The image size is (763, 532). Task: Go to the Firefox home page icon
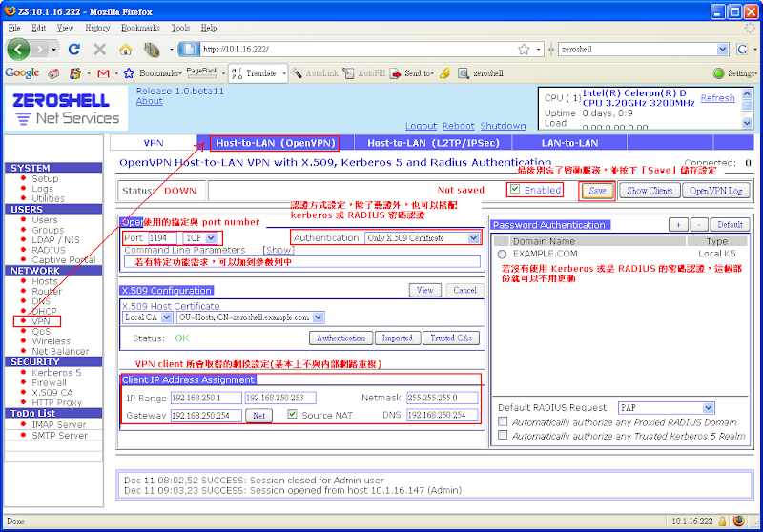click(125, 49)
